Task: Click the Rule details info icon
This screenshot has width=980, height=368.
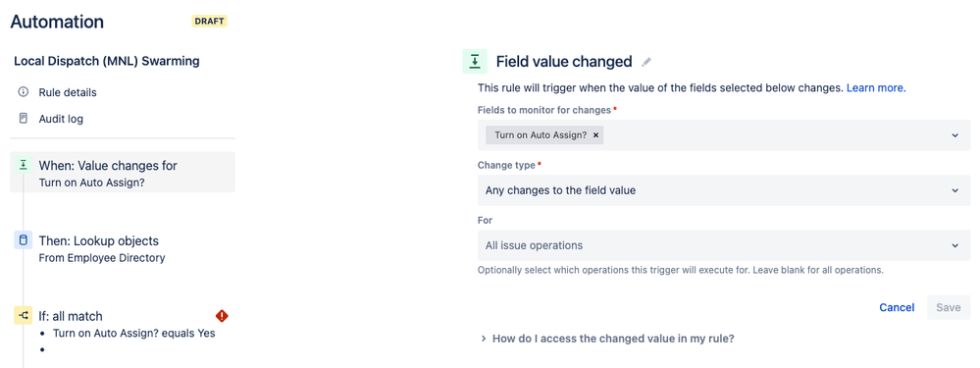Action: 24,92
